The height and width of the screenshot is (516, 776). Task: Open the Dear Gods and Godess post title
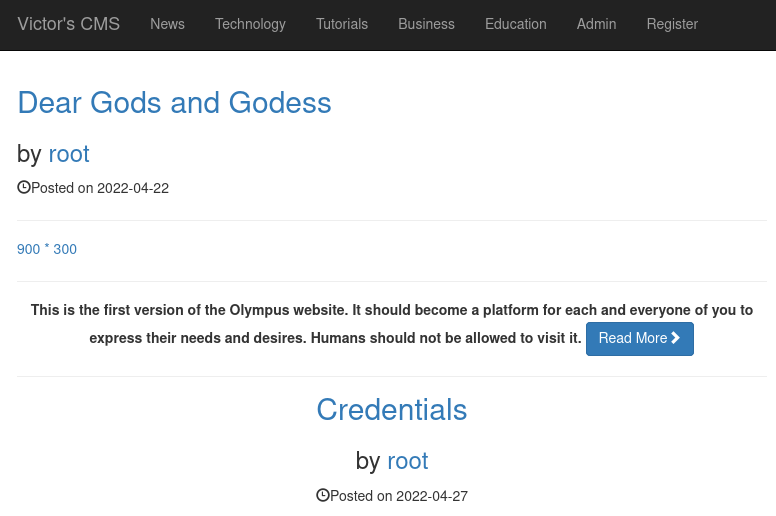174,103
